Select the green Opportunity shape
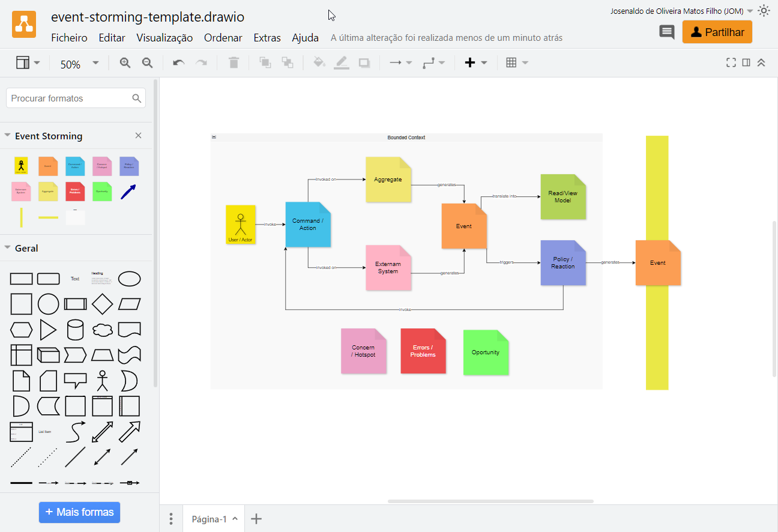This screenshot has height=532, width=778. click(x=102, y=192)
